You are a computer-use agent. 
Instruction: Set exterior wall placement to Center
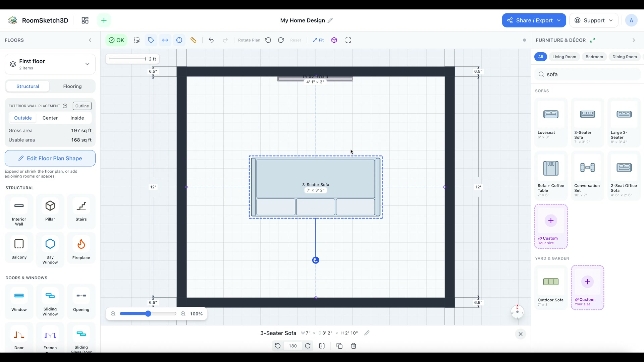click(x=50, y=118)
